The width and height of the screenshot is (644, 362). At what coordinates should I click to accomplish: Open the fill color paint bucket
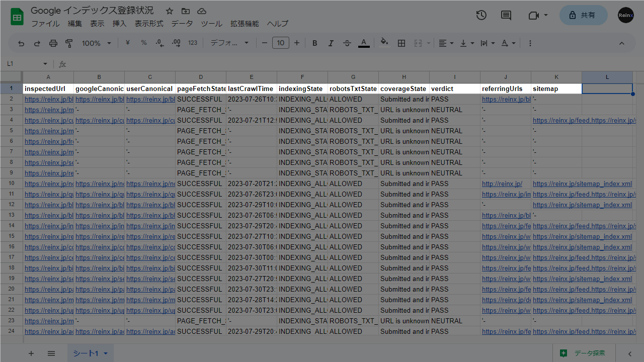pos(385,43)
